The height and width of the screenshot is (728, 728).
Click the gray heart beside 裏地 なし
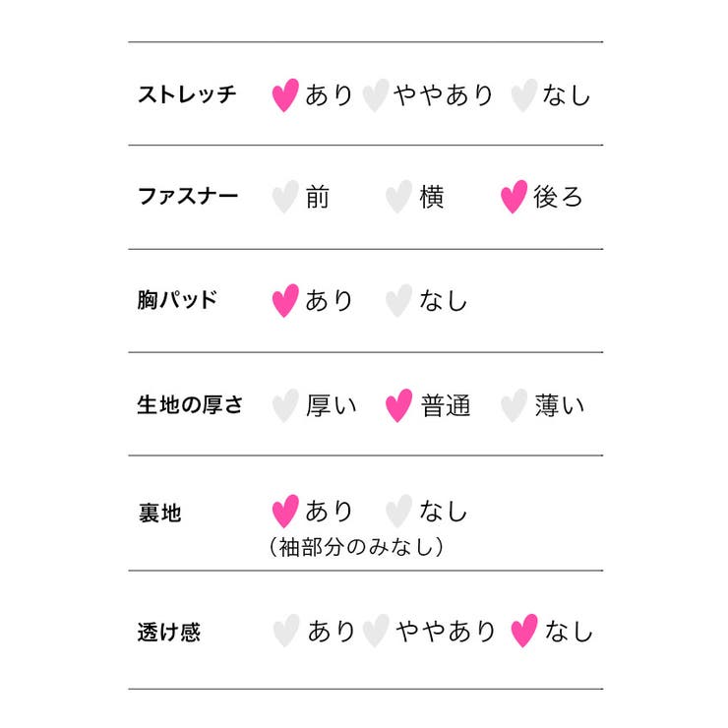click(397, 512)
